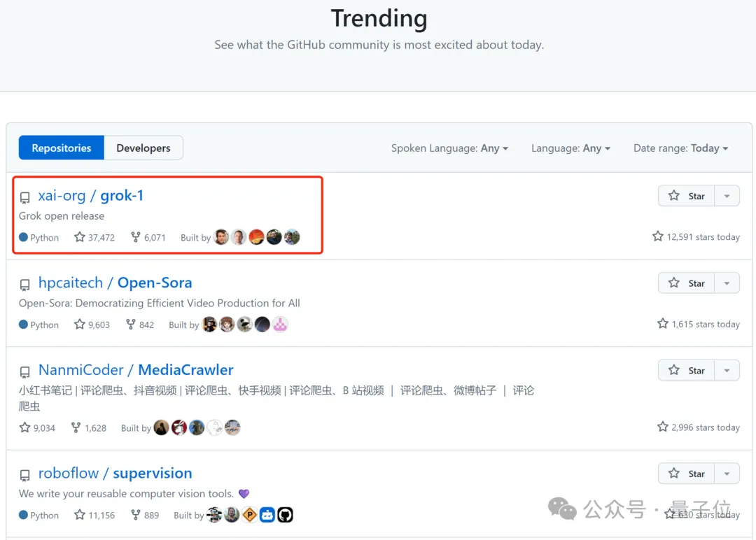Click the repo icon beside hpcaitech / Open-Sora

pos(25,285)
